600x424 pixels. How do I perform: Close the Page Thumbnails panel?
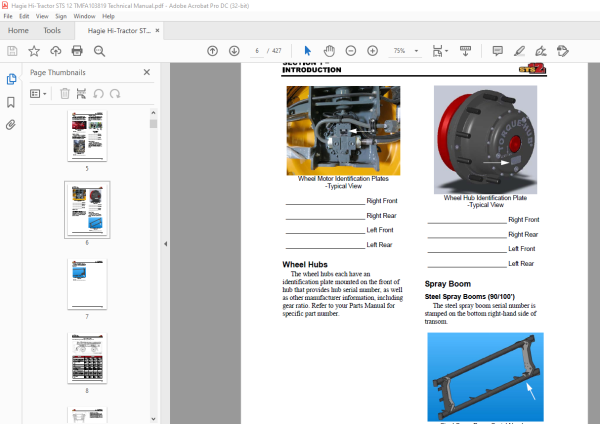pyautogui.click(x=147, y=72)
